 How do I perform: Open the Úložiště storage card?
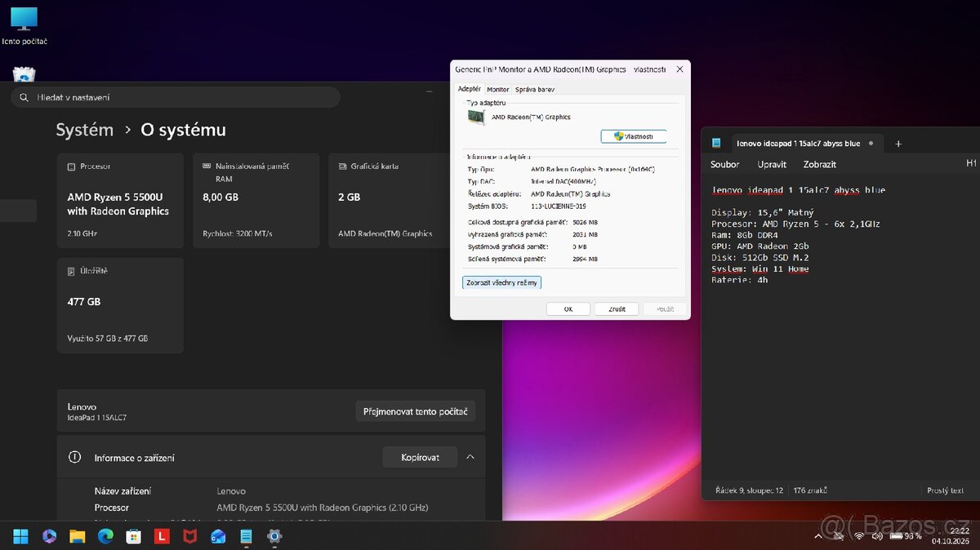click(x=120, y=305)
